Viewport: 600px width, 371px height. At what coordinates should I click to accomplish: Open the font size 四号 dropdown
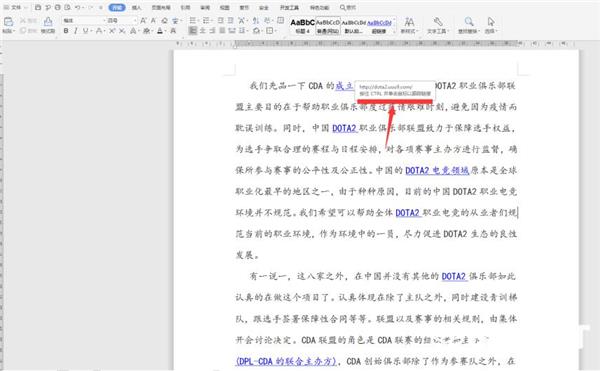[122, 21]
